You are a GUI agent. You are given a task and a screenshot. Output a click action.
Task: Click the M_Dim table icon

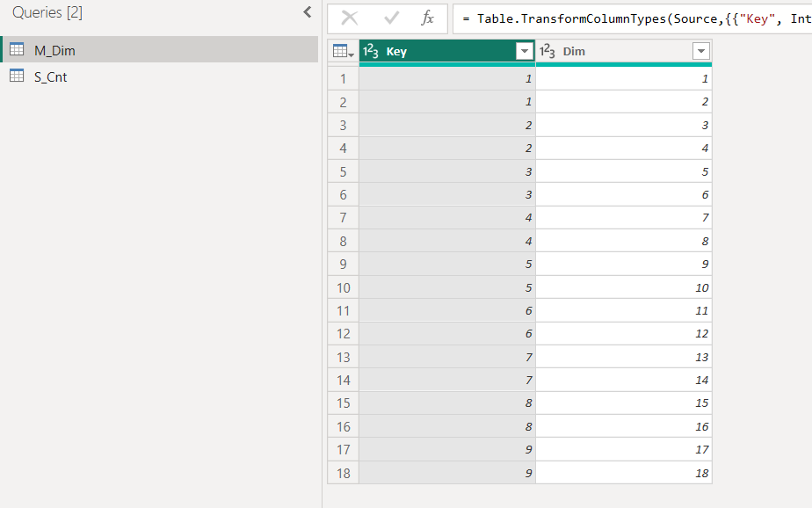click(17, 50)
